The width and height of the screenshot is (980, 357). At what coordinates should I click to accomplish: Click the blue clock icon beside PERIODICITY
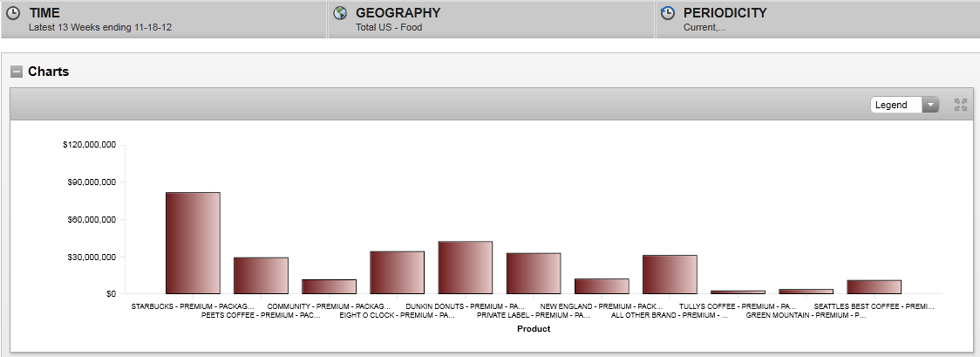coord(668,13)
